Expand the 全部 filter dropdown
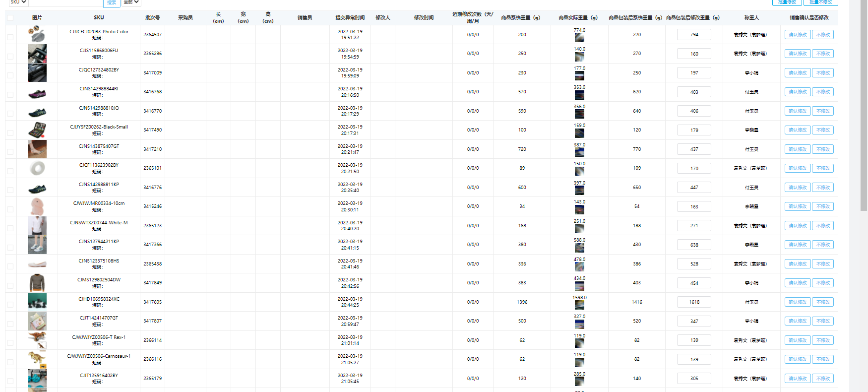Viewport: 868px width, 392px height. click(131, 2)
